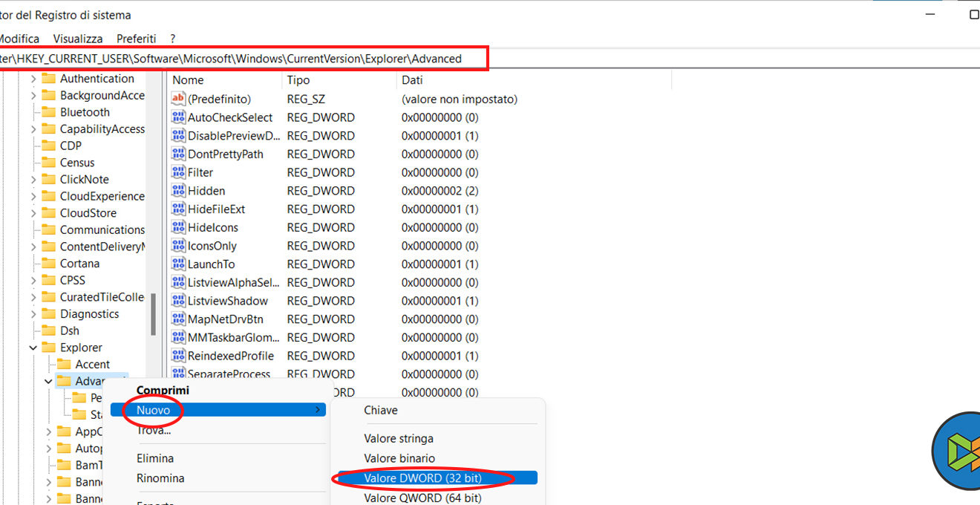Click the Tipo column header

point(338,80)
